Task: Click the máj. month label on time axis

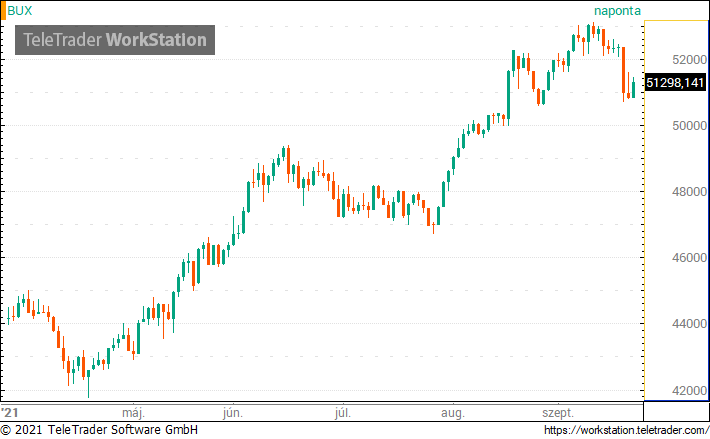Action: pos(134,413)
